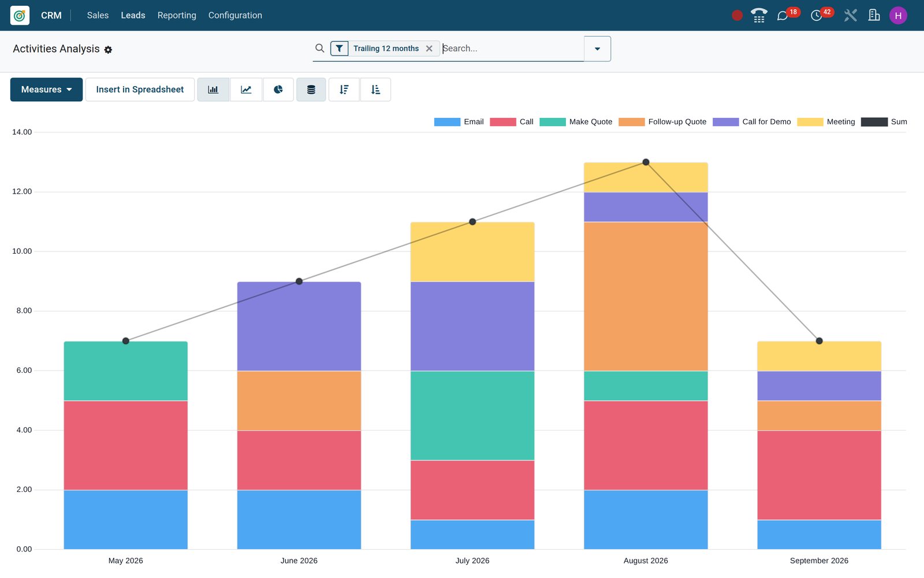This screenshot has width=924, height=578.
Task: Open the Leads menu
Action: click(133, 16)
